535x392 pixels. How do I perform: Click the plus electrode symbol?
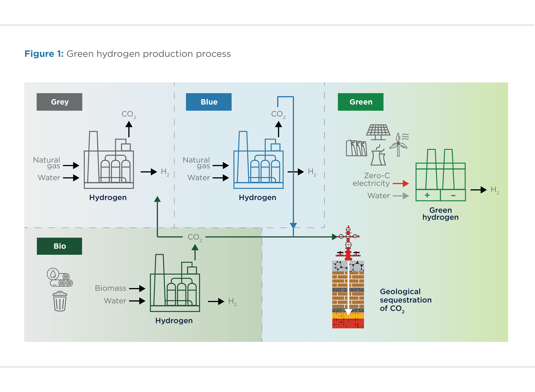click(427, 195)
